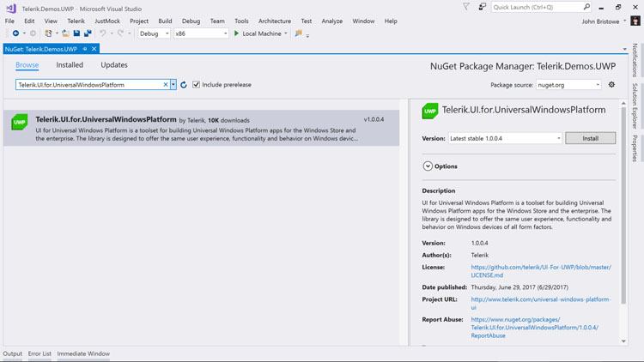The image size is (644, 362).
Task: Click the Redo toolbar icon
Action: click(x=120, y=33)
